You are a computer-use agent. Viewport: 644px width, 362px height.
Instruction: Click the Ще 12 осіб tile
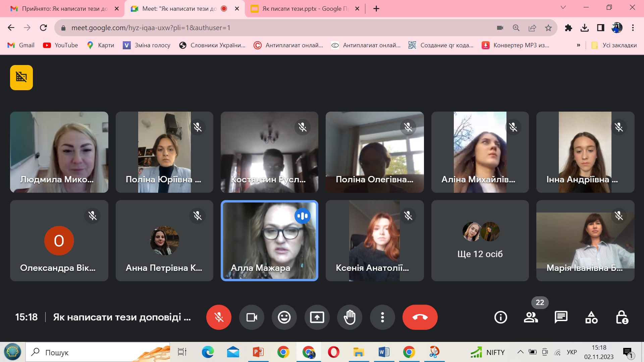tap(480, 241)
